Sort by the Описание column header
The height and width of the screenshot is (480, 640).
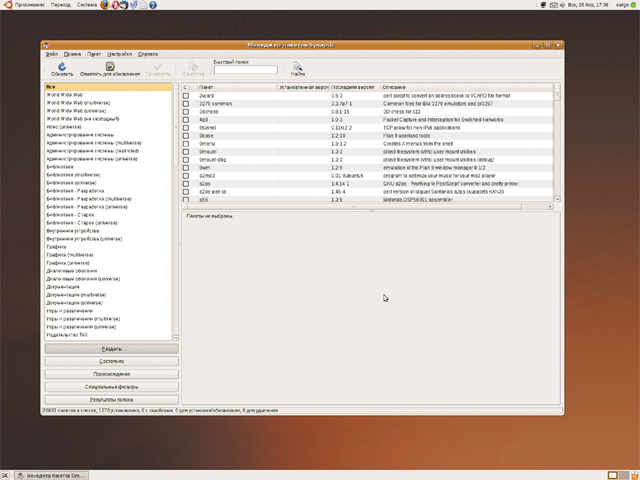(467, 87)
